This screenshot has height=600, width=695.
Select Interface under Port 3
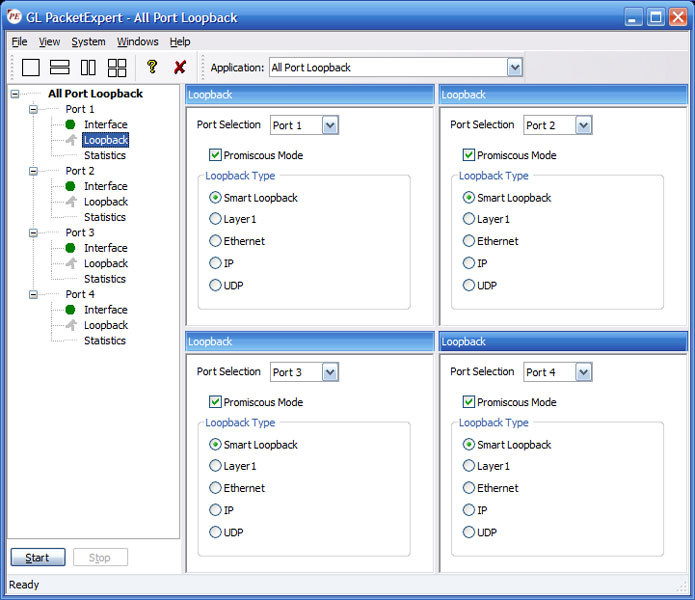pyautogui.click(x=105, y=248)
